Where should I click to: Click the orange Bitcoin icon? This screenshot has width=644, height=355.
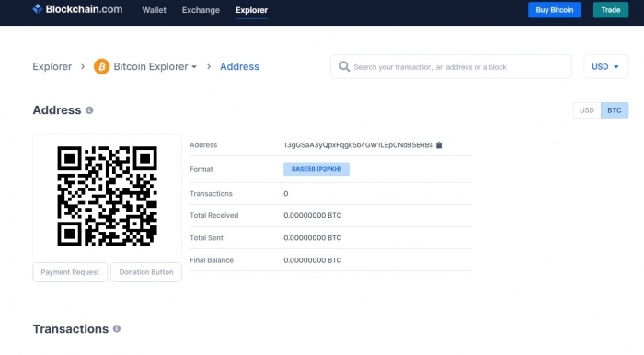tap(101, 66)
